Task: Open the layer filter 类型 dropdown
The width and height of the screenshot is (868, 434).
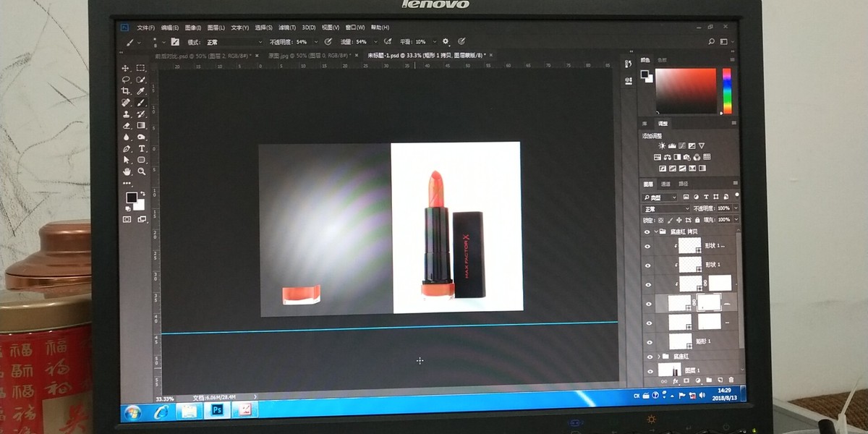Action: 660,197
